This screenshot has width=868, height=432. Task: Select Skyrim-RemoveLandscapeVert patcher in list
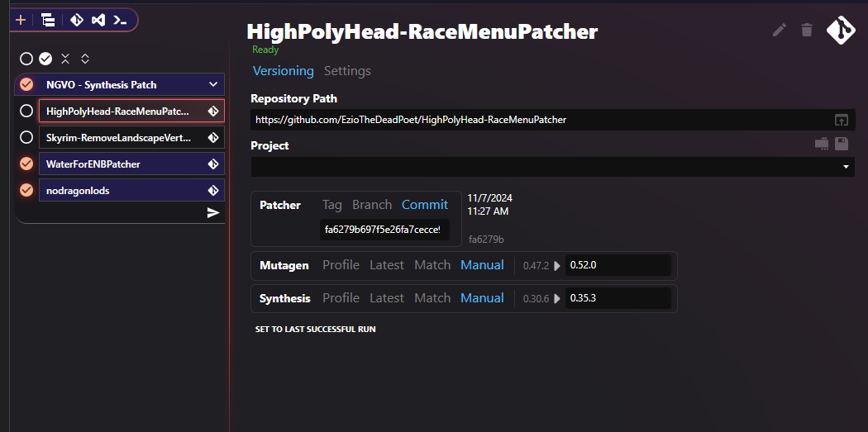pos(131,138)
